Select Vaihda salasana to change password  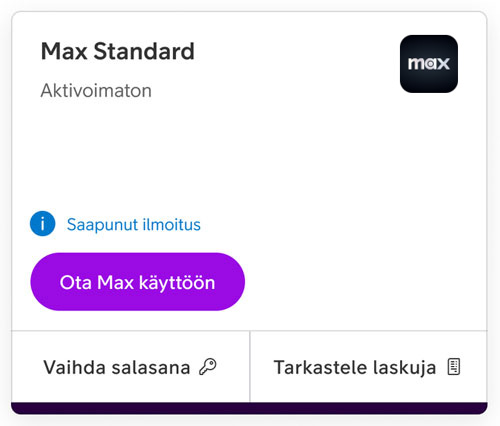[130, 367]
